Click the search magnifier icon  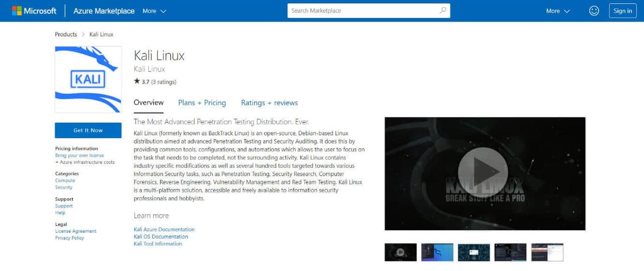coord(443,11)
